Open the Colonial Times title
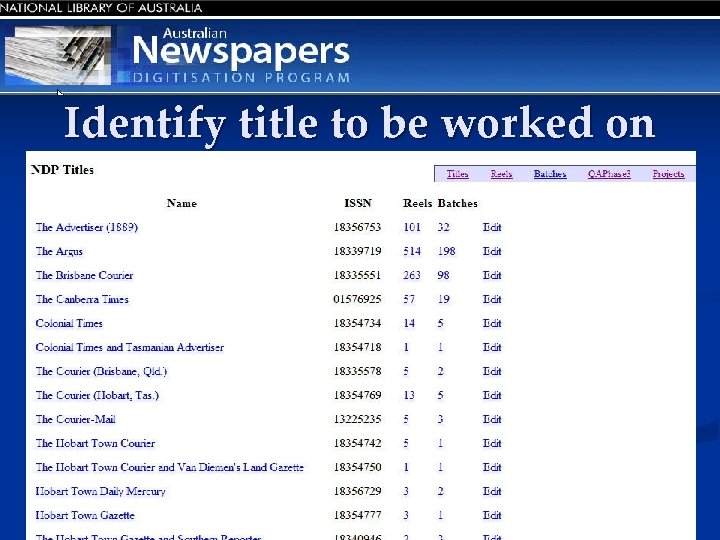The height and width of the screenshot is (540, 720). click(x=69, y=323)
